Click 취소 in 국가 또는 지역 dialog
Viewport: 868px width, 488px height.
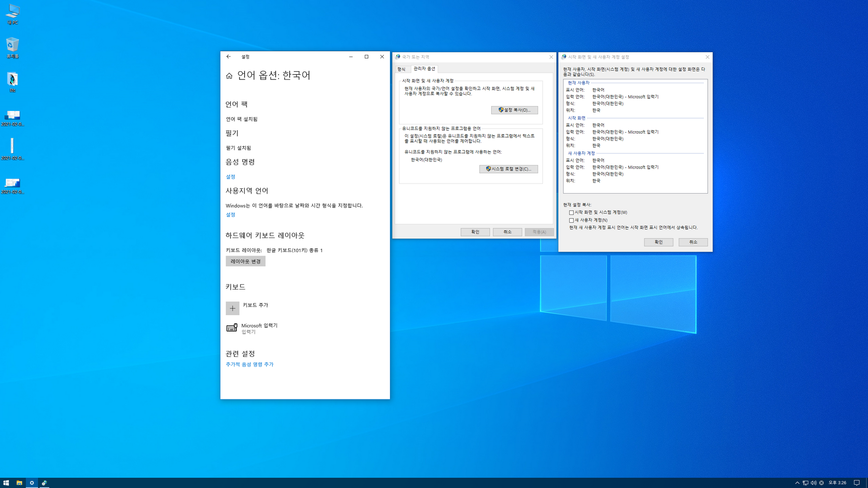pos(507,232)
